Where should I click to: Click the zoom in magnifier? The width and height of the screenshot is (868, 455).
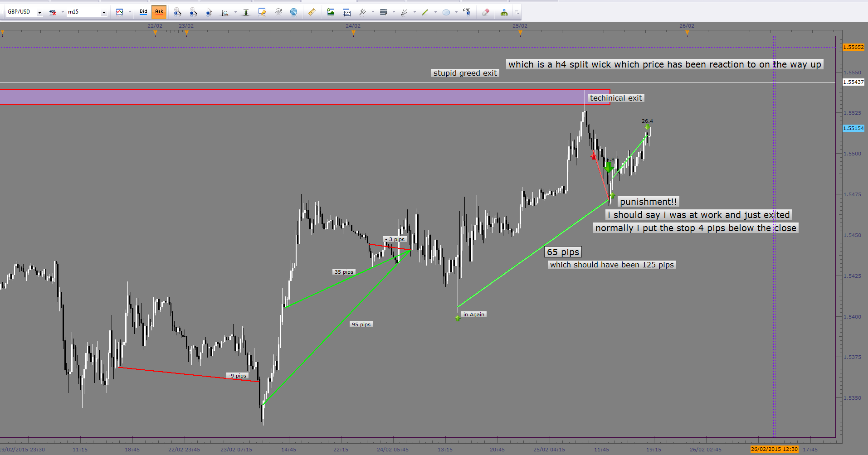[x=177, y=12]
